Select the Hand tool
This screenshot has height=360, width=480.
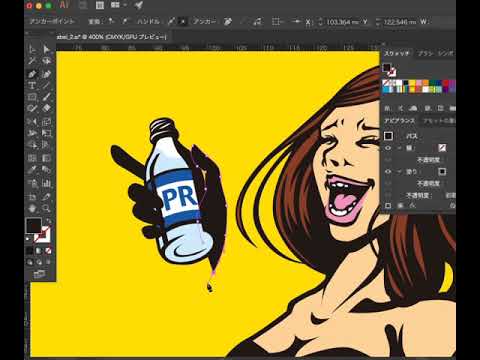(x=32, y=209)
